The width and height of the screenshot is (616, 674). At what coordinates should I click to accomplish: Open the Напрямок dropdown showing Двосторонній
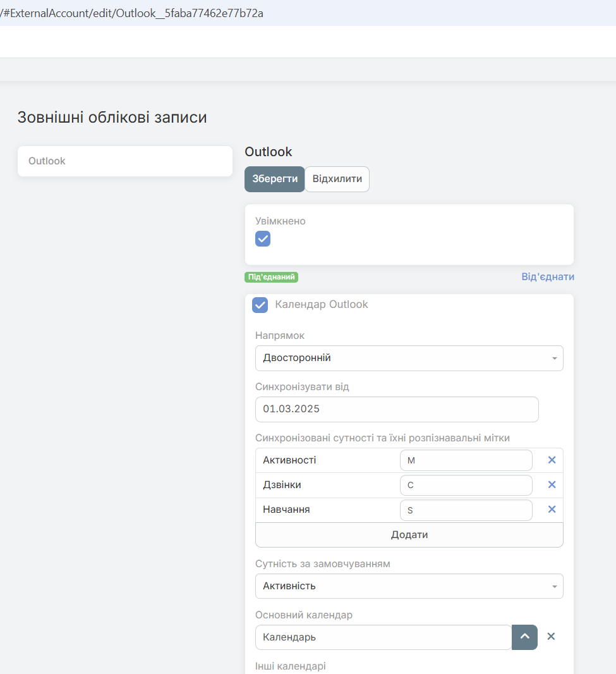tap(409, 358)
